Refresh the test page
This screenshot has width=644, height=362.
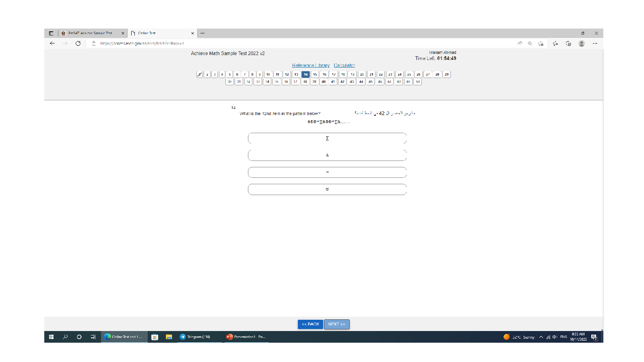coord(78,43)
